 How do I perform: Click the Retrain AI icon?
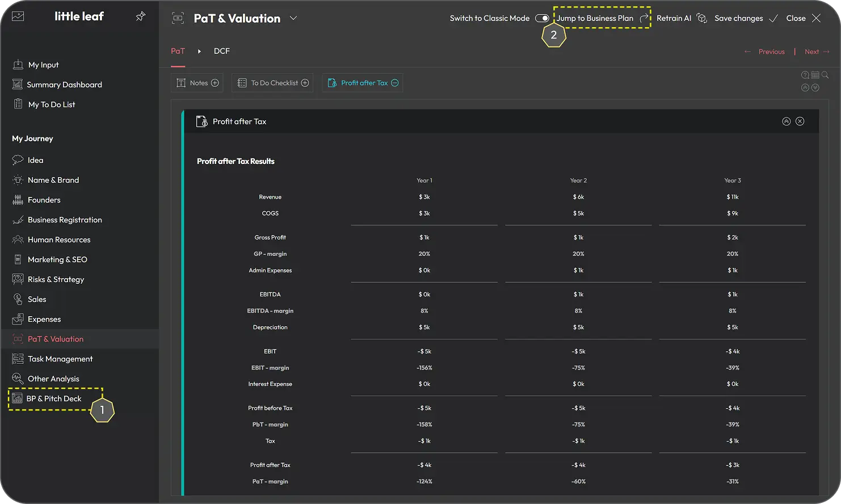coord(702,18)
